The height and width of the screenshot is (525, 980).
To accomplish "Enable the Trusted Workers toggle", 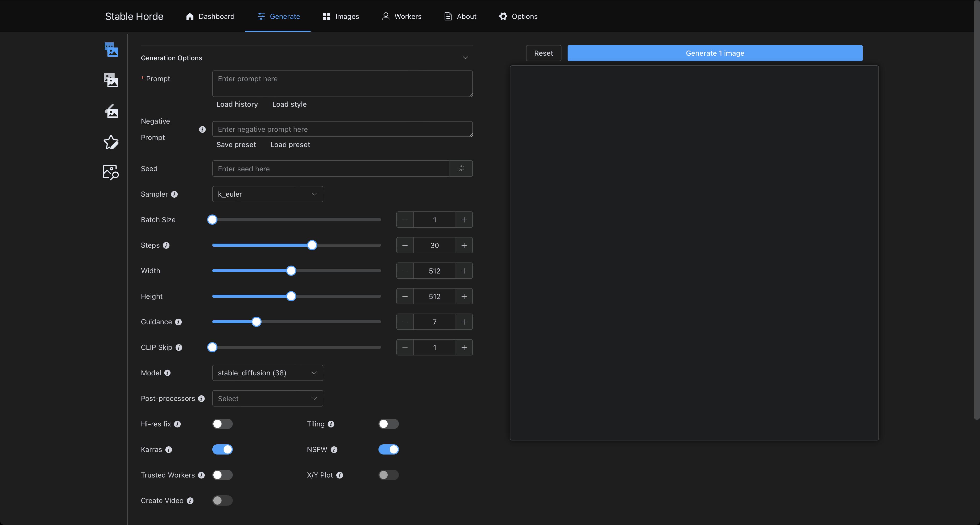I will (x=223, y=475).
